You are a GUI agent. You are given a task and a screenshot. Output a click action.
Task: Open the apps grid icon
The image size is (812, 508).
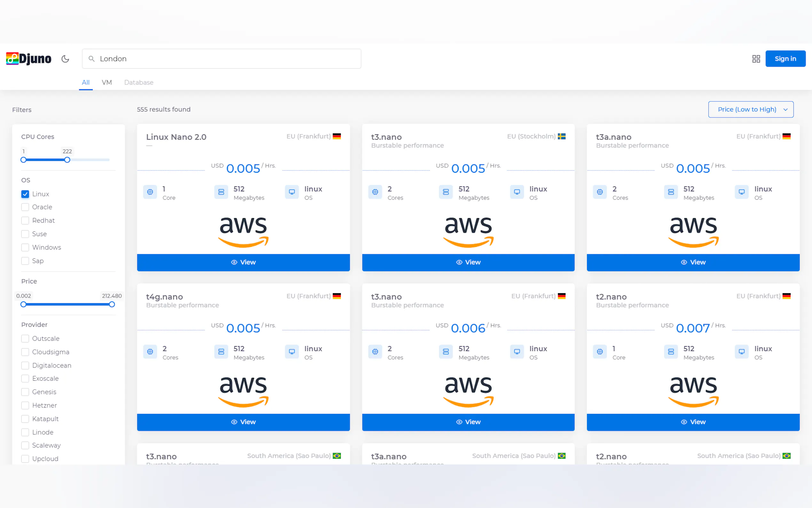click(x=756, y=59)
